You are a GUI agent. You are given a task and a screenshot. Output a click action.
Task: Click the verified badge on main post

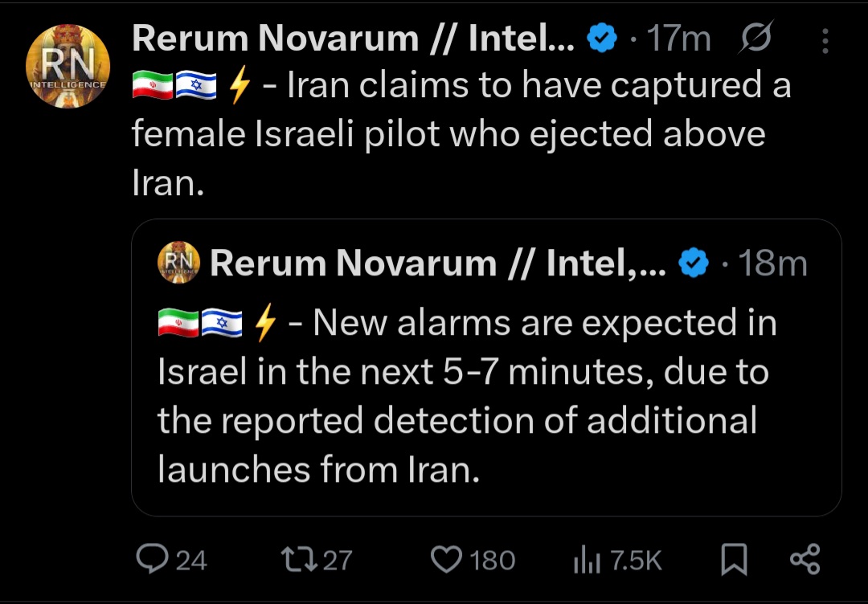[x=602, y=39]
